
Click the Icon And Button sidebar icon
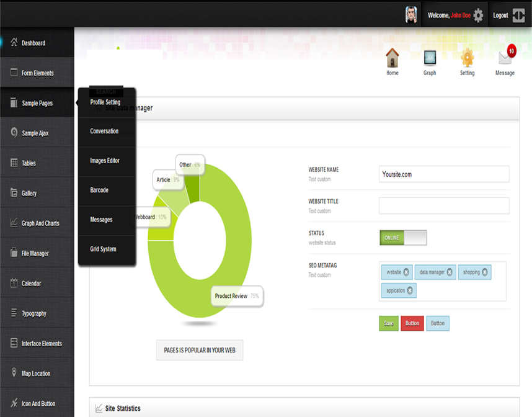coord(14,403)
